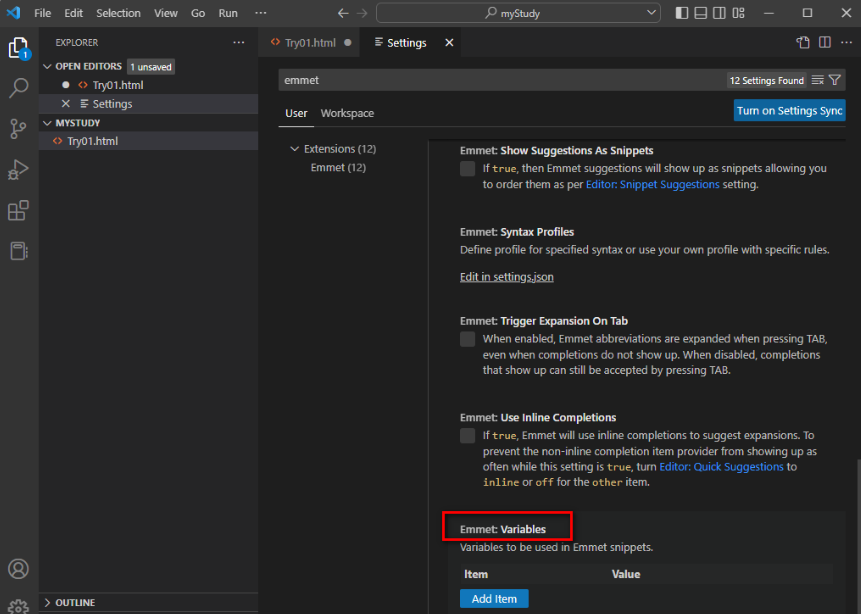Screen dimensions: 861x614
Task: Close Settings in Open Editors list
Action: (66, 103)
